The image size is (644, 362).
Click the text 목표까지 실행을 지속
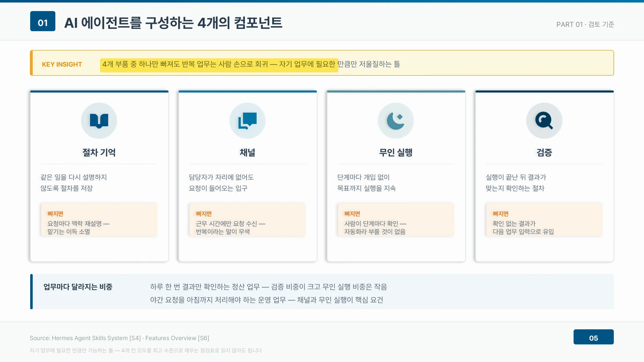click(366, 188)
